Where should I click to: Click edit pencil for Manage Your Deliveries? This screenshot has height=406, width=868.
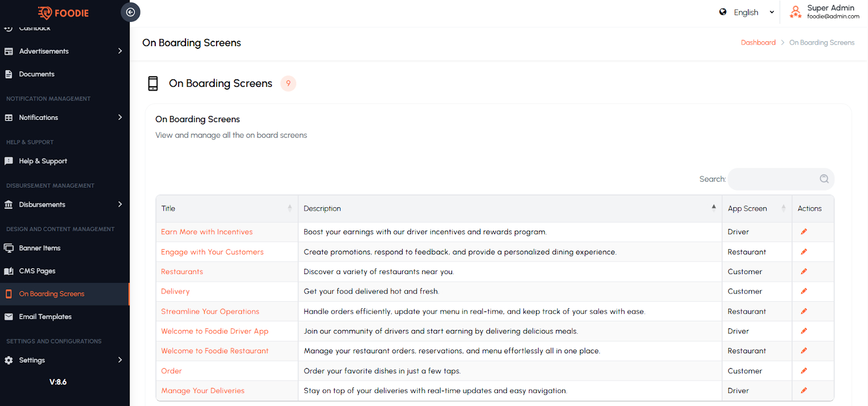coord(804,390)
